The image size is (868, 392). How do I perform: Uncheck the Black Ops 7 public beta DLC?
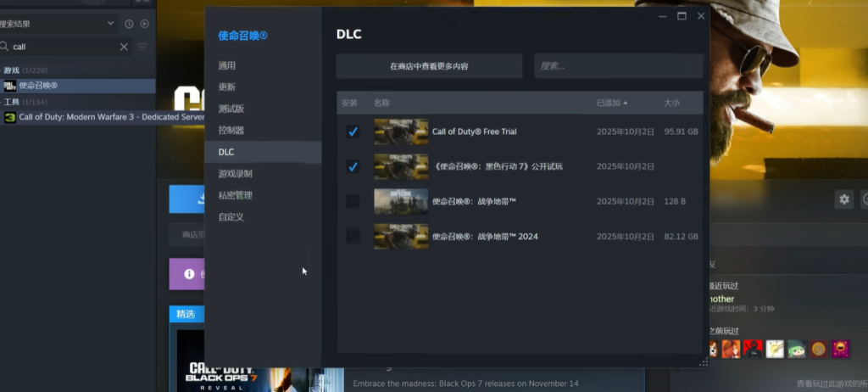(x=353, y=166)
